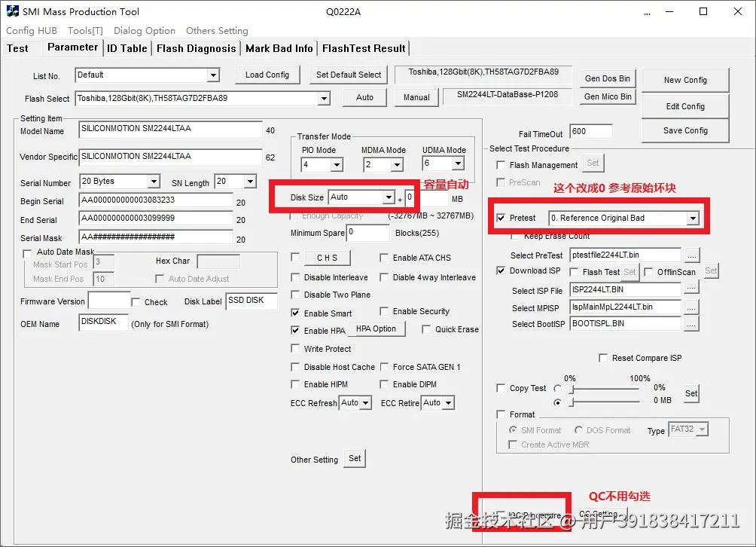Open the FlashTest Result tab
Screen dimensions: 756x547
point(364,48)
